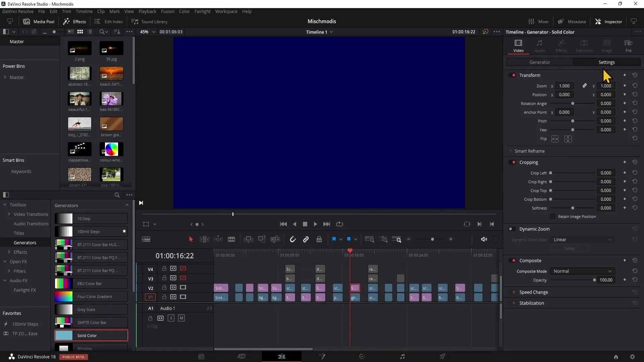Click the Generator tab in Inspector

[540, 62]
